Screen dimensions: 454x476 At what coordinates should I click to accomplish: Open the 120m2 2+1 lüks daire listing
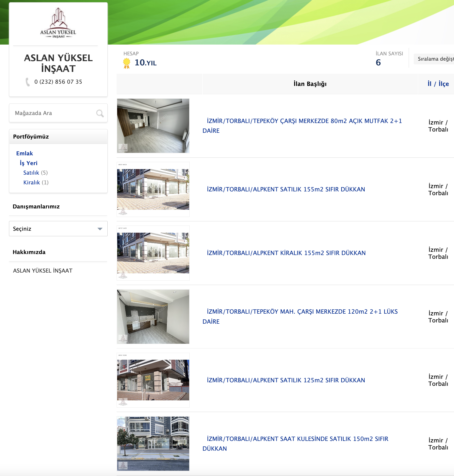click(302, 312)
